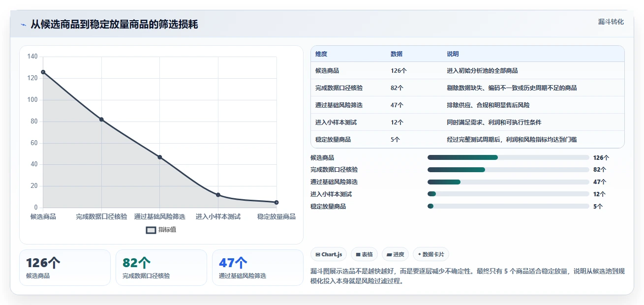644x305 pixels.
Task: Select the 进入小样本测试 table row cell
Action: tap(336, 122)
